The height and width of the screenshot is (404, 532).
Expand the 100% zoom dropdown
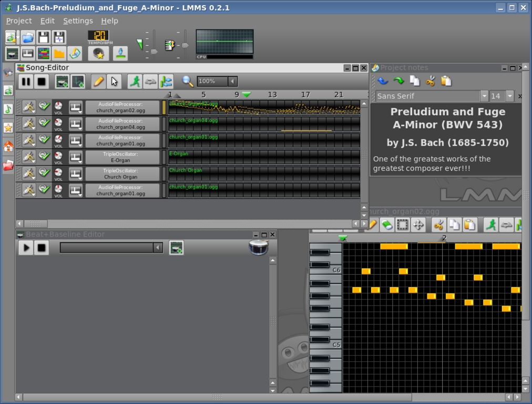coord(232,81)
